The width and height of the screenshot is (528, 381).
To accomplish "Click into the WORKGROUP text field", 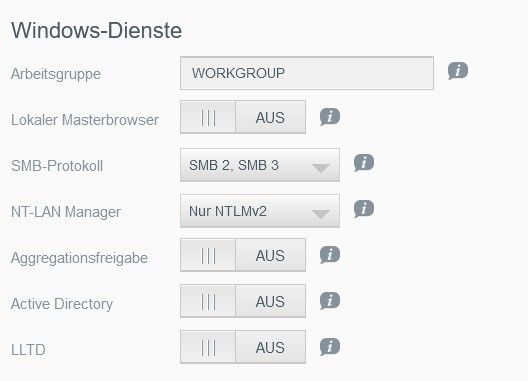I will pos(307,73).
